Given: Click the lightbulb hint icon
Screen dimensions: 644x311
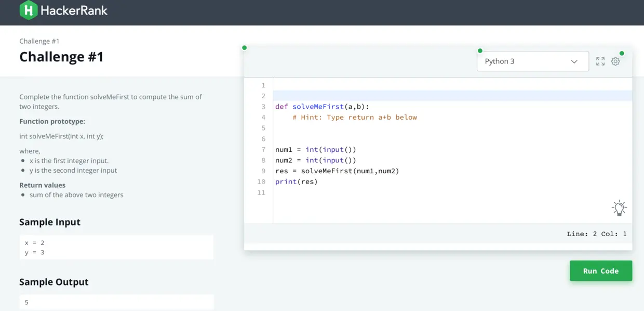Looking at the screenshot, I should click(619, 208).
